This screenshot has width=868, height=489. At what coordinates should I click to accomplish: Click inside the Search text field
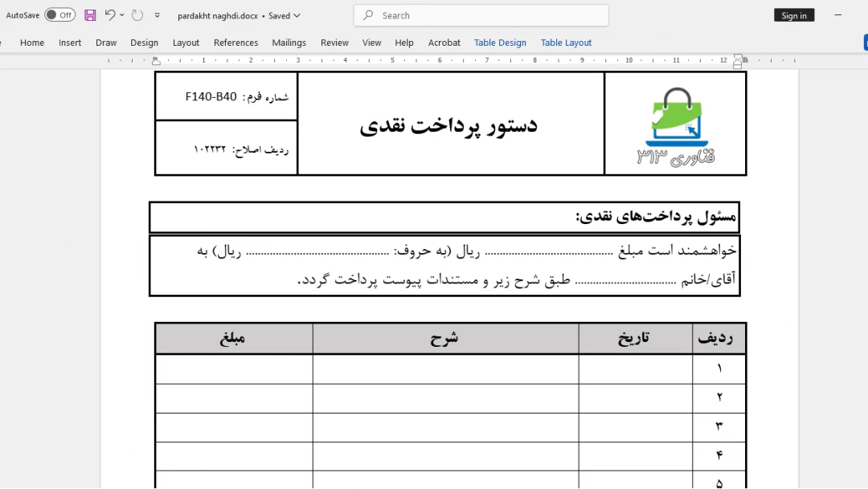click(x=490, y=15)
